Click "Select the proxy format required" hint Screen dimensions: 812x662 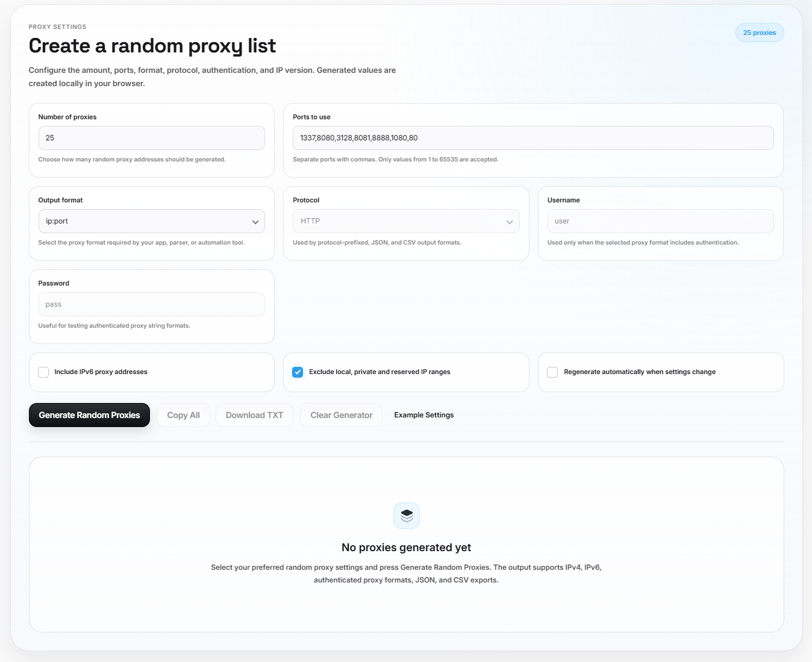[142, 243]
